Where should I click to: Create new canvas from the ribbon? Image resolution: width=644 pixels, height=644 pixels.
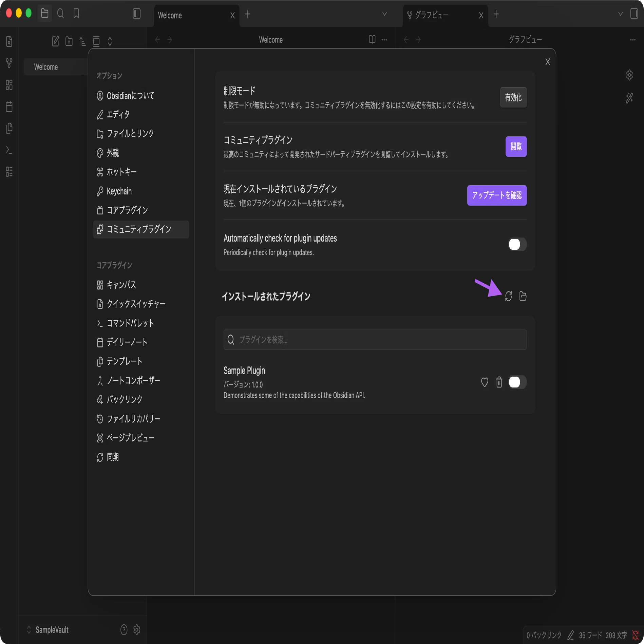tap(9, 85)
